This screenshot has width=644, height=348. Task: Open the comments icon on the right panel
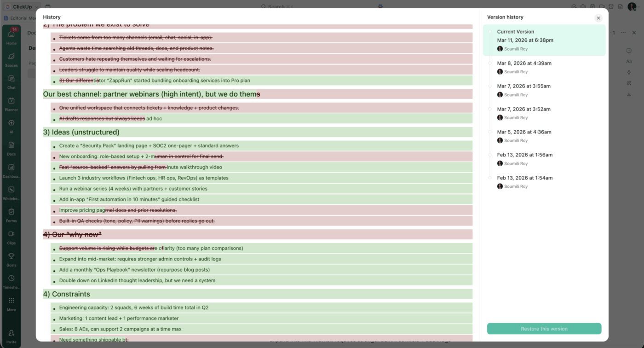coord(629,50)
